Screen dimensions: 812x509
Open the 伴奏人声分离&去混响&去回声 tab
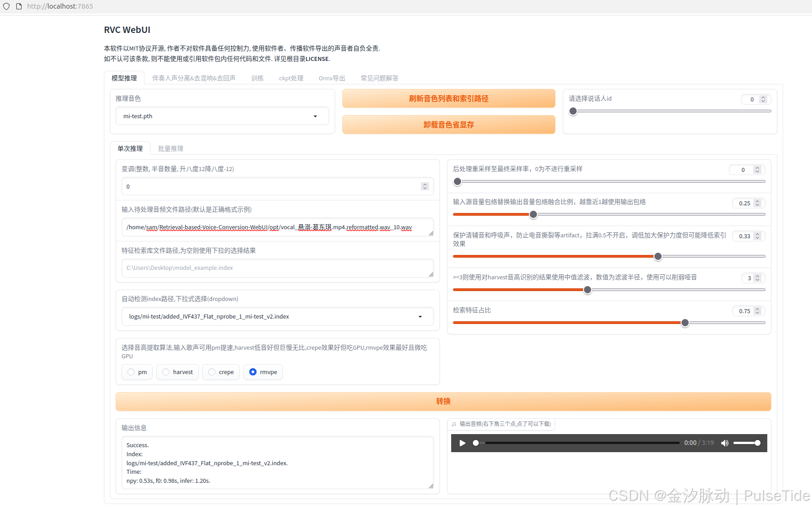tap(194, 78)
